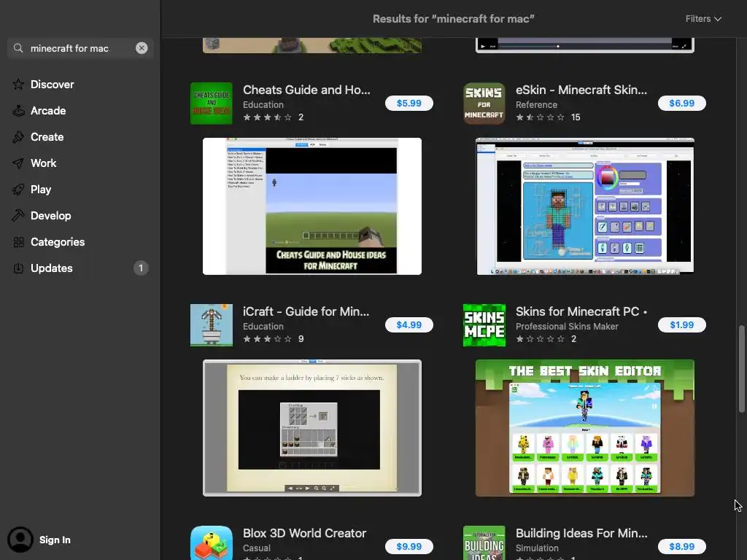Screen dimensions: 747x560
Task: Click the results heading text
Action: [453, 18]
